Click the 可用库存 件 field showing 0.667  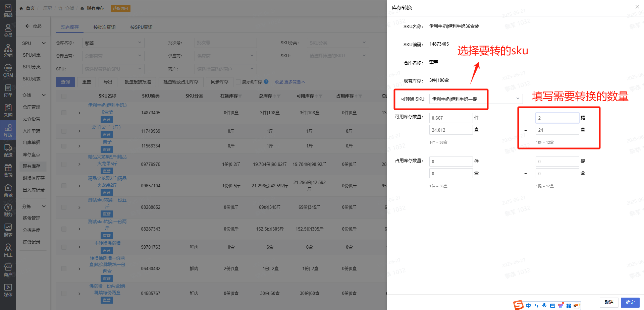[451, 118]
